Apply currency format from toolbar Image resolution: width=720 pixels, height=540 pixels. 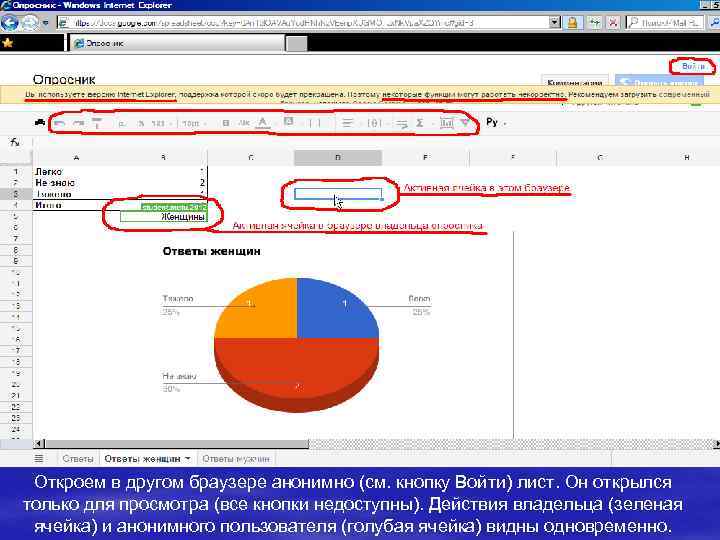122,124
